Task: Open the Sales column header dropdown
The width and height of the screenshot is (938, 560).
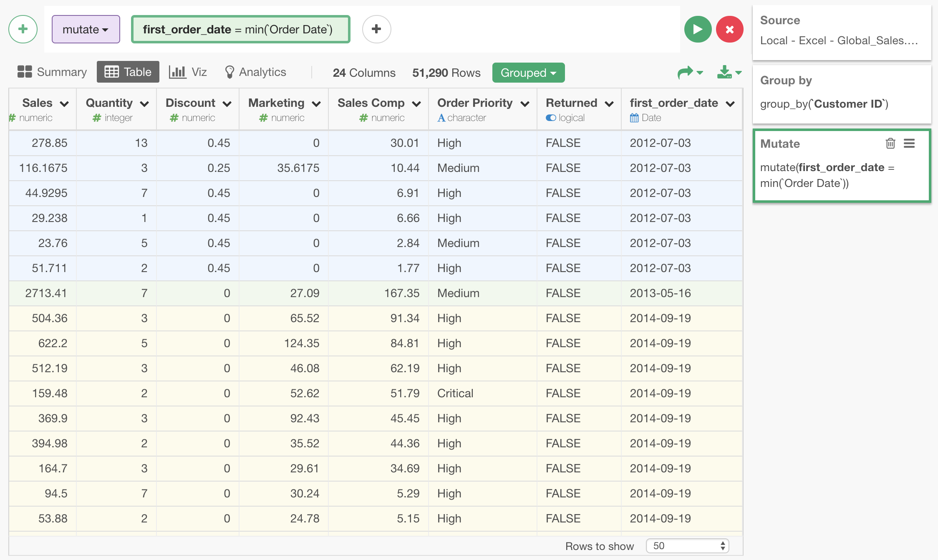Action: coord(64,103)
